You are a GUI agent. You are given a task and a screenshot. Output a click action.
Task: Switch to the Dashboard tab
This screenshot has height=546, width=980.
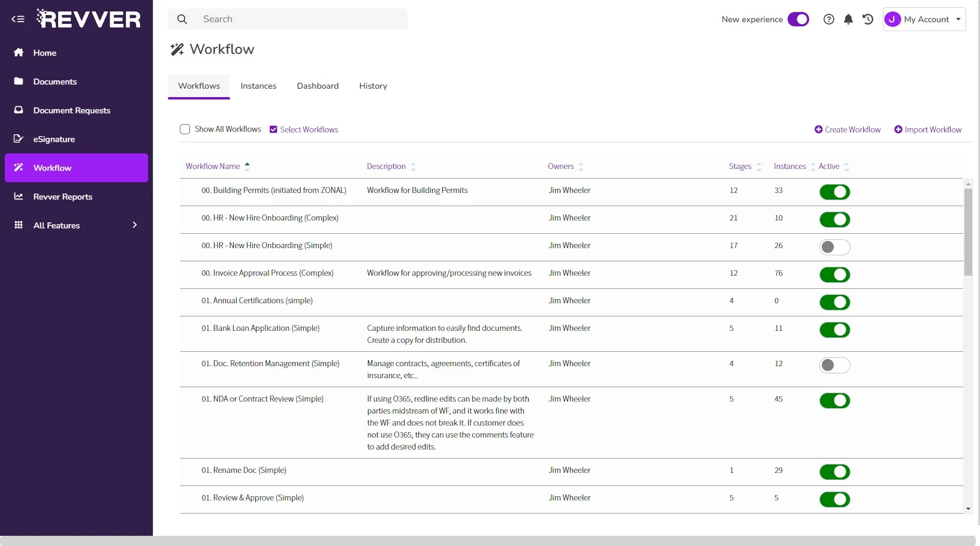(318, 86)
